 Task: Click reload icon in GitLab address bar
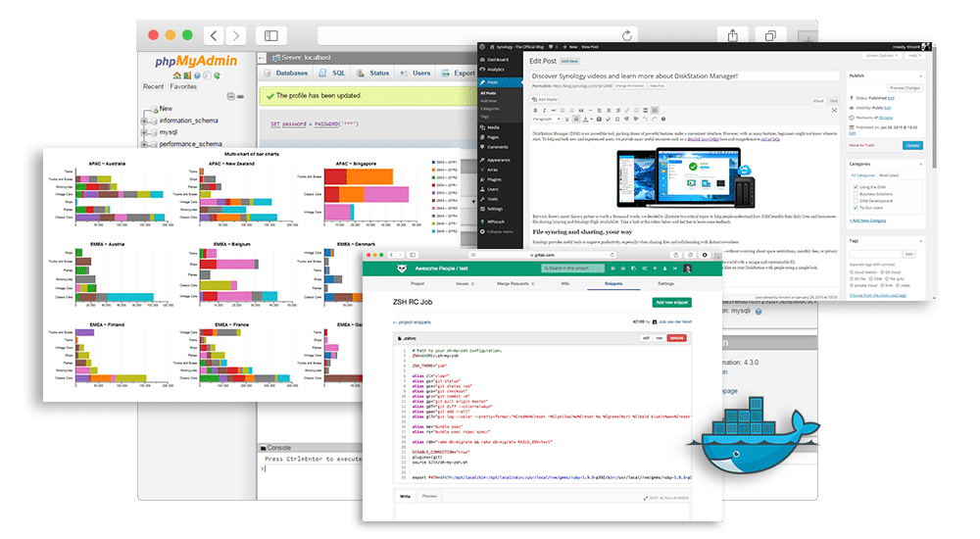pos(612,255)
